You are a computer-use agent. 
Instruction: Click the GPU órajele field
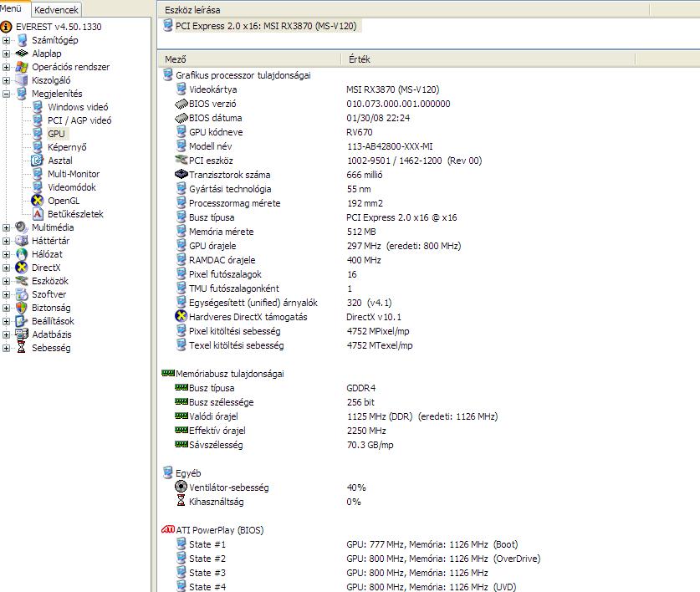point(212,246)
